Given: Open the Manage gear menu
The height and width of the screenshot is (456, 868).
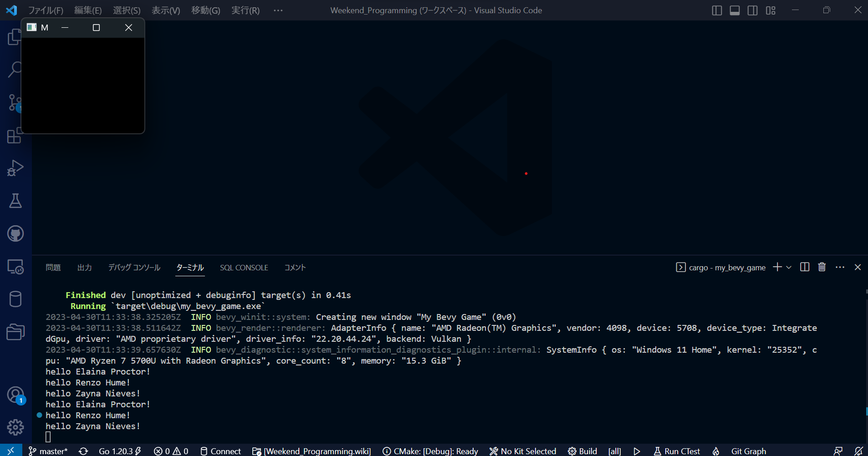Looking at the screenshot, I should coord(15,427).
